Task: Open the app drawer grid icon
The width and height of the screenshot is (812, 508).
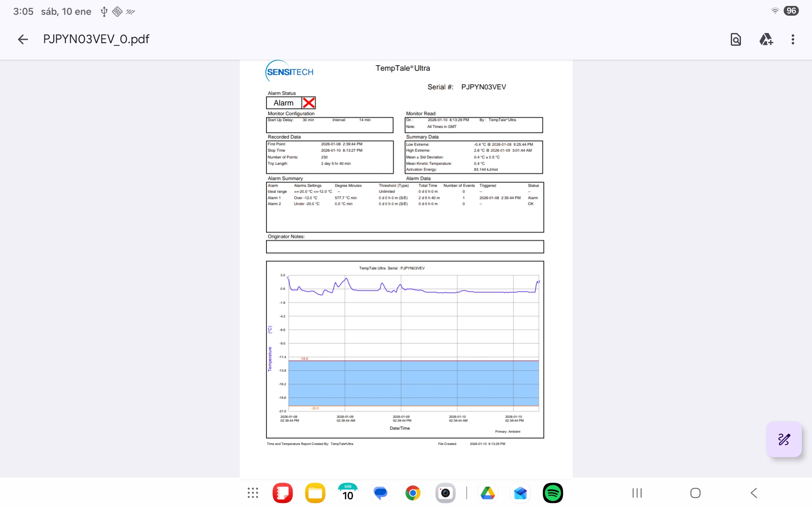Action: (253, 493)
